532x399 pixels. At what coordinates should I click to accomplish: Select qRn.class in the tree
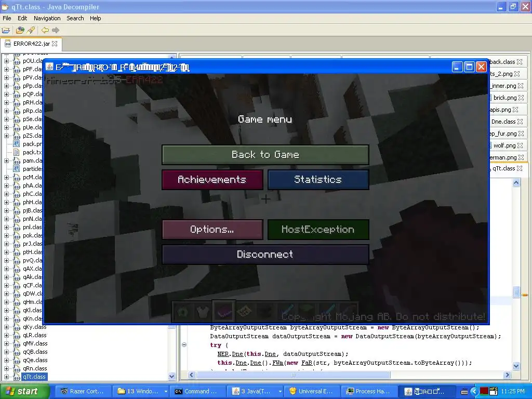pyautogui.click(x=35, y=368)
